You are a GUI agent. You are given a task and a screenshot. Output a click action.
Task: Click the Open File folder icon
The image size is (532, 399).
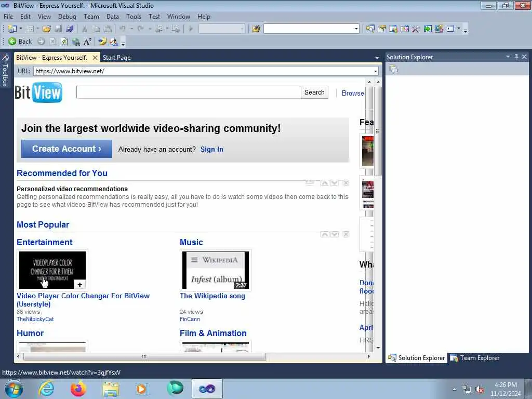47,29
